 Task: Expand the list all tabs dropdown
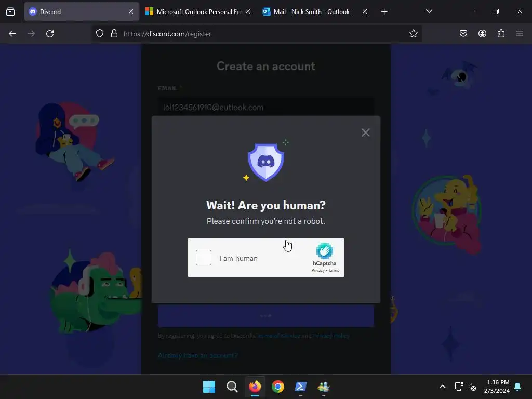point(429,11)
